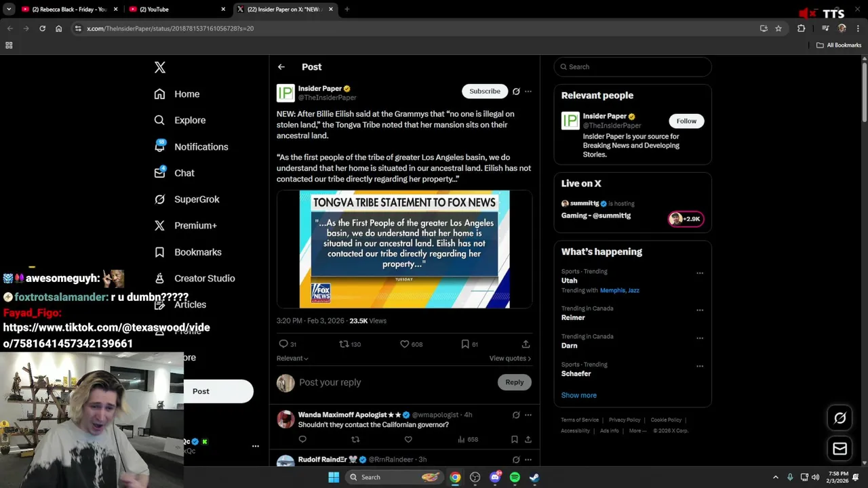Open the Fox News statement image
Viewport: 868px width, 488px height.
tap(404, 249)
